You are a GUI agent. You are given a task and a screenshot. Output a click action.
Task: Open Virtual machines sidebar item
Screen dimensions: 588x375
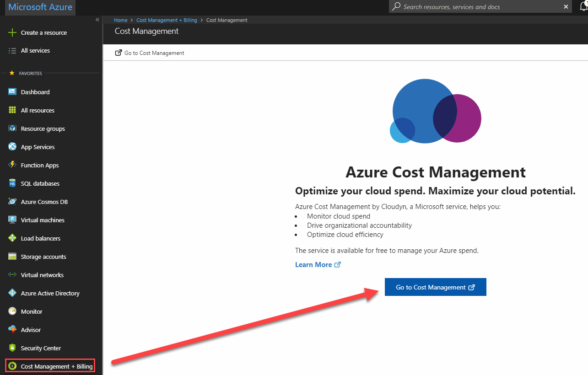click(x=43, y=220)
